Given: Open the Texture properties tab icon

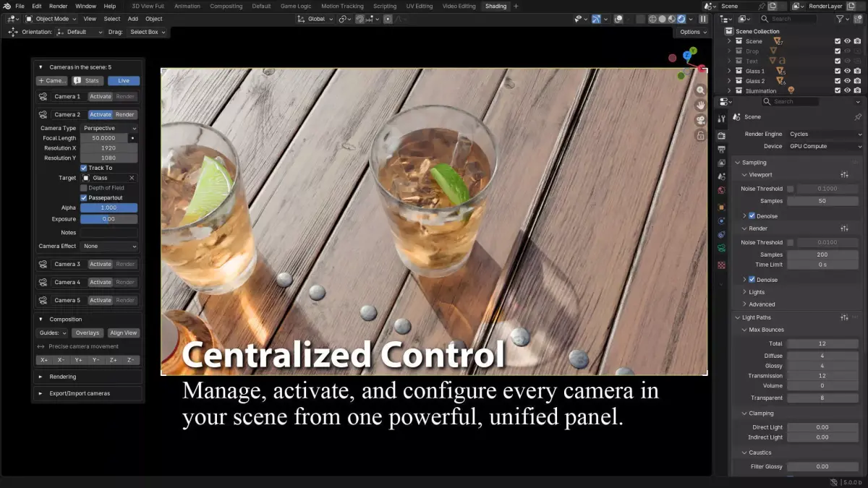Looking at the screenshot, I should coord(721,265).
